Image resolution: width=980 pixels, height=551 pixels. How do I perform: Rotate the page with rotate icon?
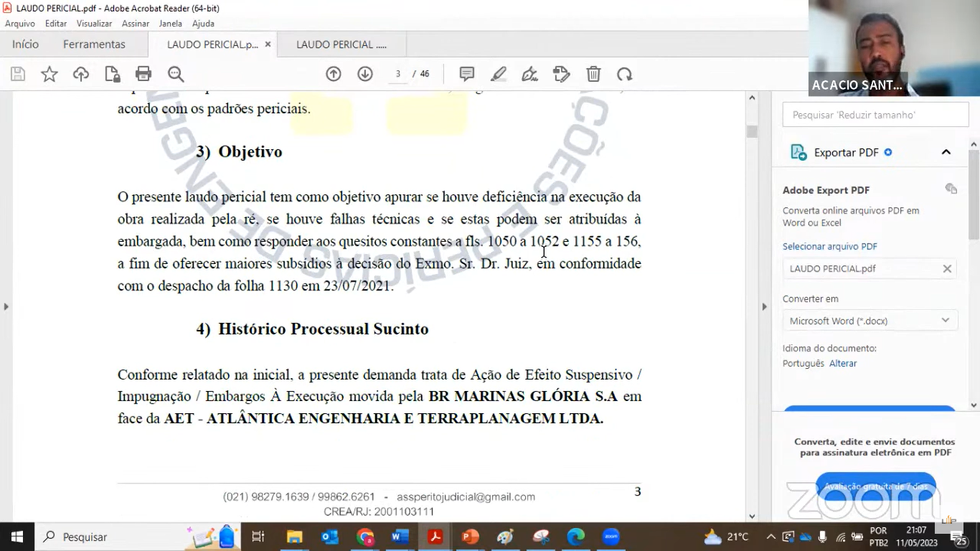click(625, 74)
